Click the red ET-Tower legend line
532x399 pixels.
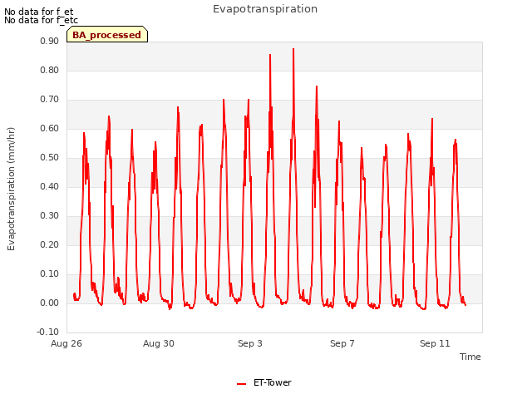(241, 384)
